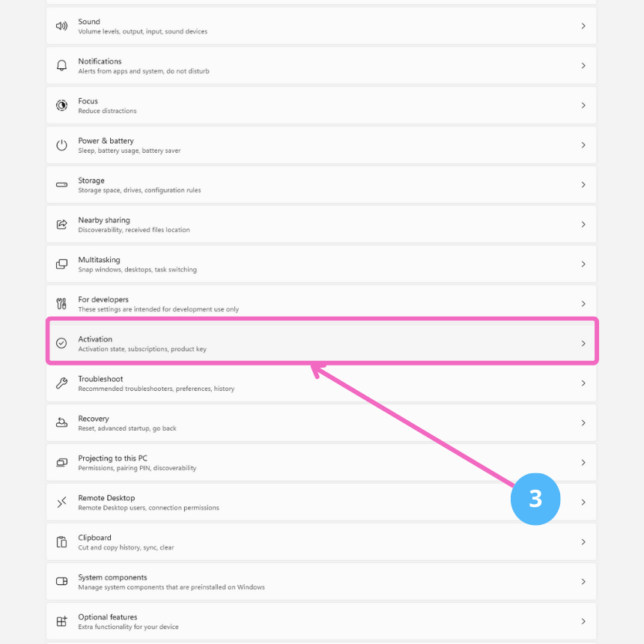Expand System components using its chevron
Viewport: 644px width, 644px height.
[583, 582]
